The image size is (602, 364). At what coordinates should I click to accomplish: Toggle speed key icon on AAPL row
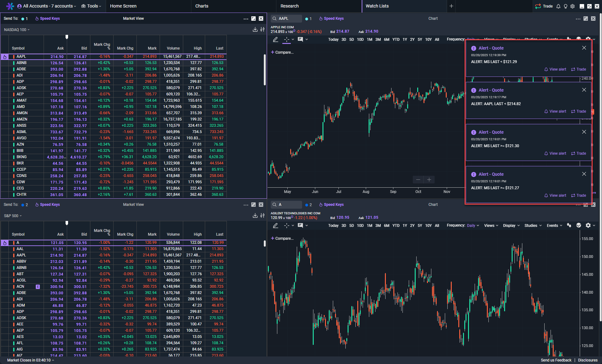pyautogui.click(x=5, y=57)
